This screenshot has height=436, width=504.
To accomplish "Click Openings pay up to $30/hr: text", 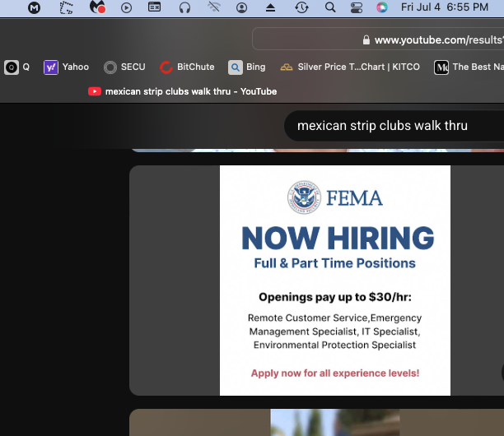I will click(335, 297).
